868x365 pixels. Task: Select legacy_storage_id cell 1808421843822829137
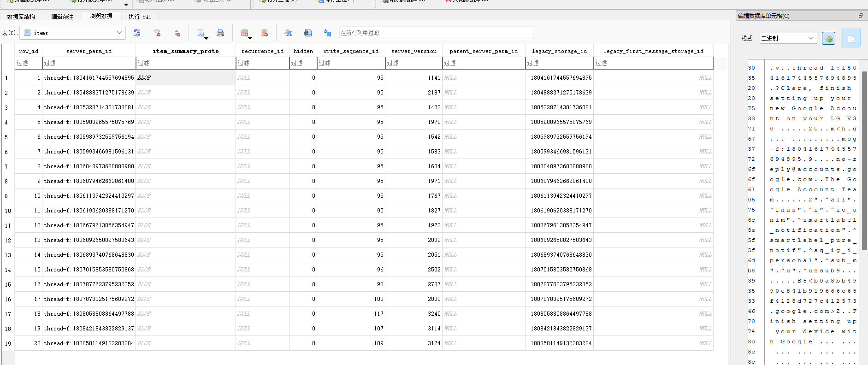click(x=560, y=329)
